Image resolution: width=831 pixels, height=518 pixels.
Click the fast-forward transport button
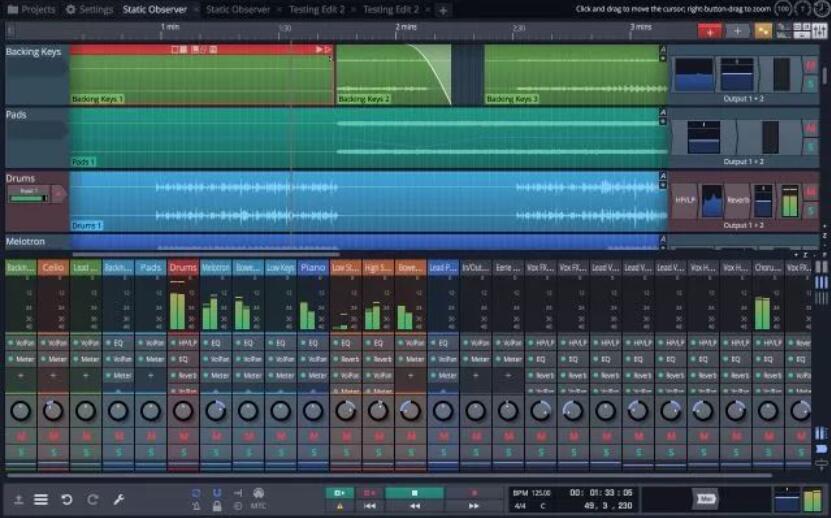(474, 506)
